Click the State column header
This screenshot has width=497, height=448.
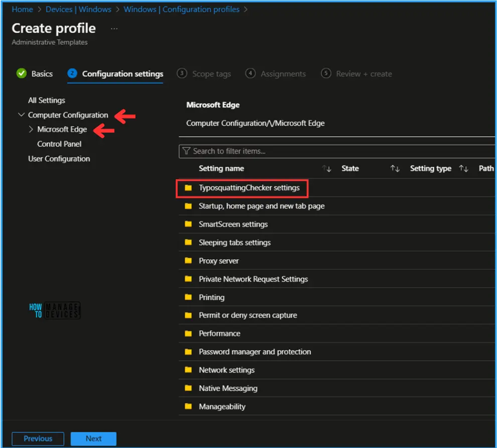350,168
